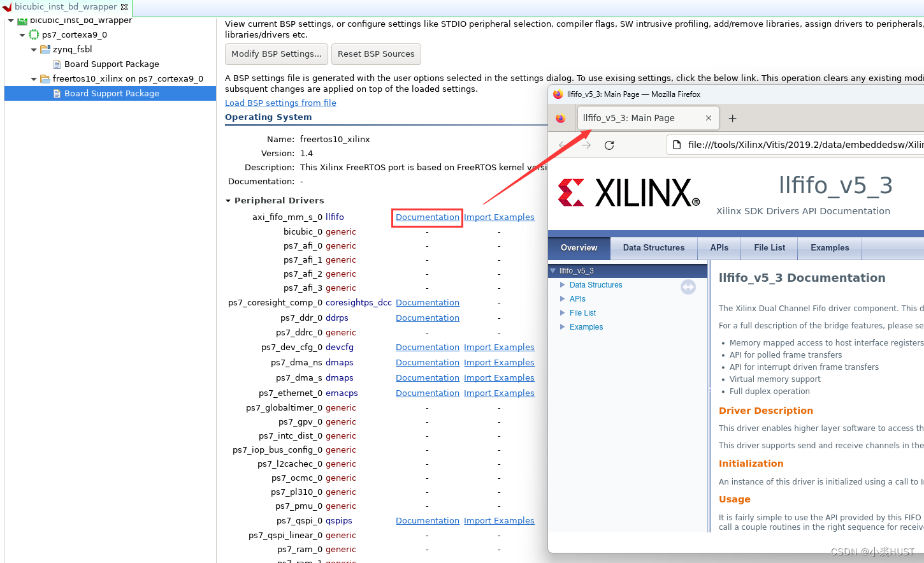Open Documentation for ps7_ddr_0 ddrps
This screenshot has width=924, height=563.
(428, 318)
